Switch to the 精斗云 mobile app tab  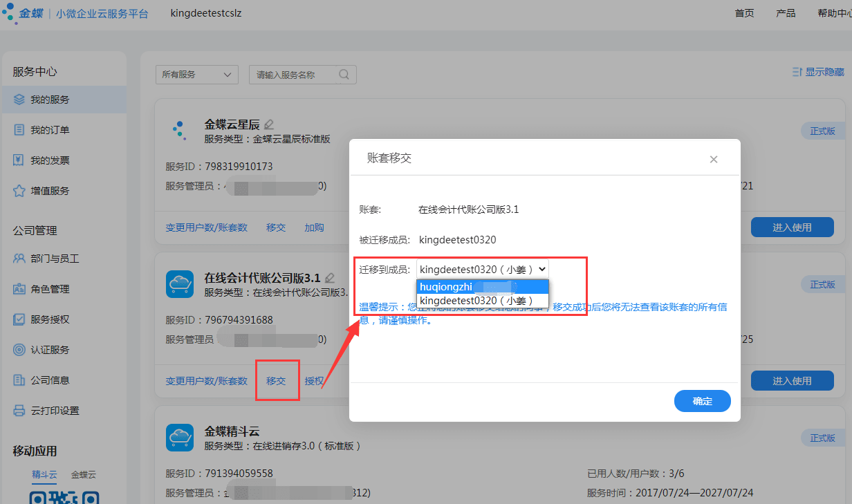pyautogui.click(x=44, y=475)
